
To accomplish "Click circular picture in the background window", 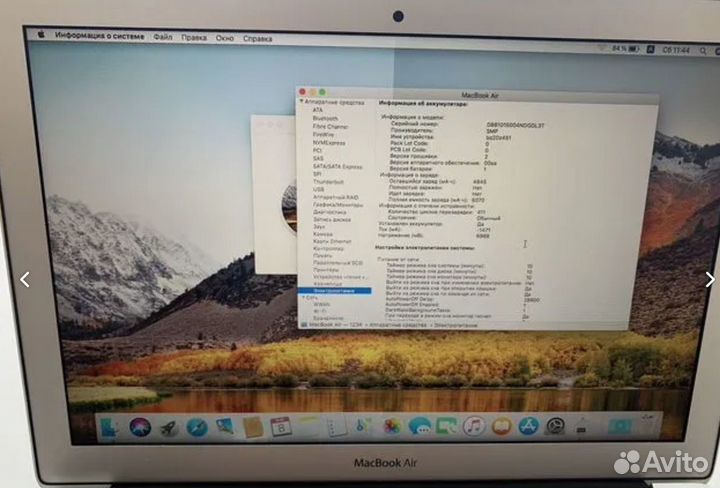I will pyautogui.click(x=289, y=208).
